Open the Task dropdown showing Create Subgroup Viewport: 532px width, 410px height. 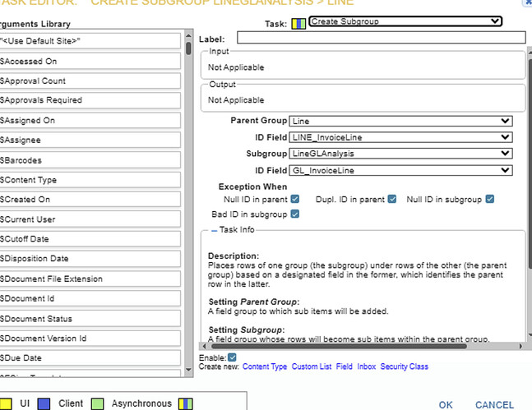[405, 21]
